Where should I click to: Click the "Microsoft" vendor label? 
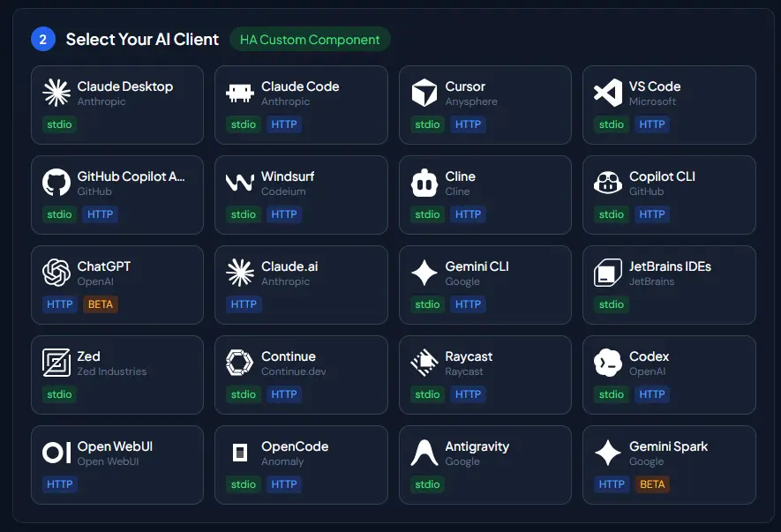click(652, 101)
